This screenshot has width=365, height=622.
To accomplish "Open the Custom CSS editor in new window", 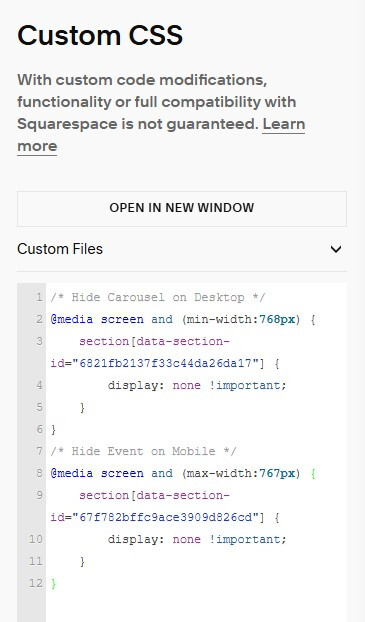I will click(182, 208).
